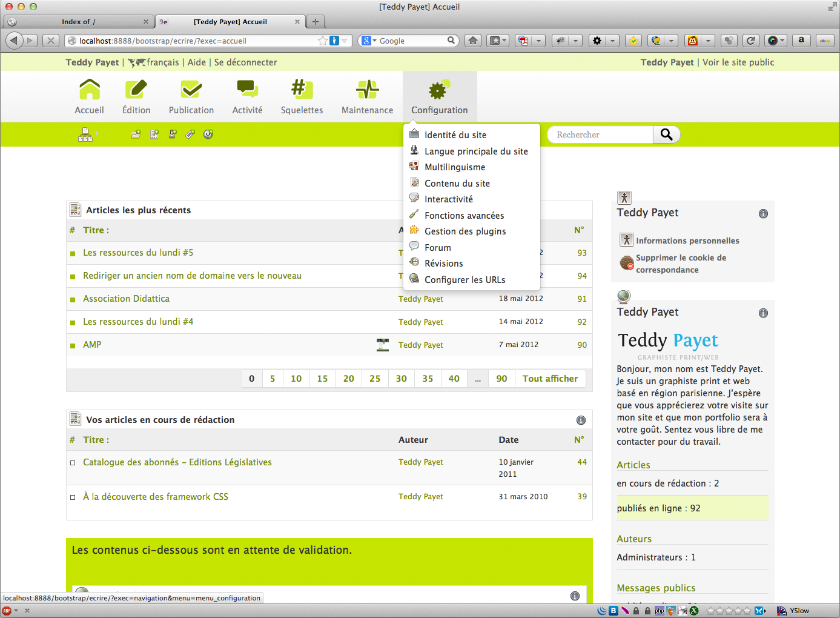Open the Activité speech bubble icon

click(247, 90)
